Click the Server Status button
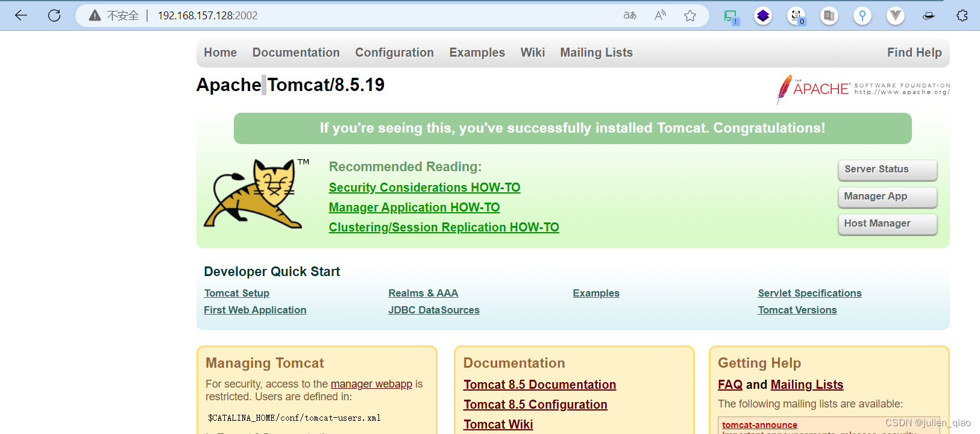This screenshot has height=434, width=980. click(887, 169)
